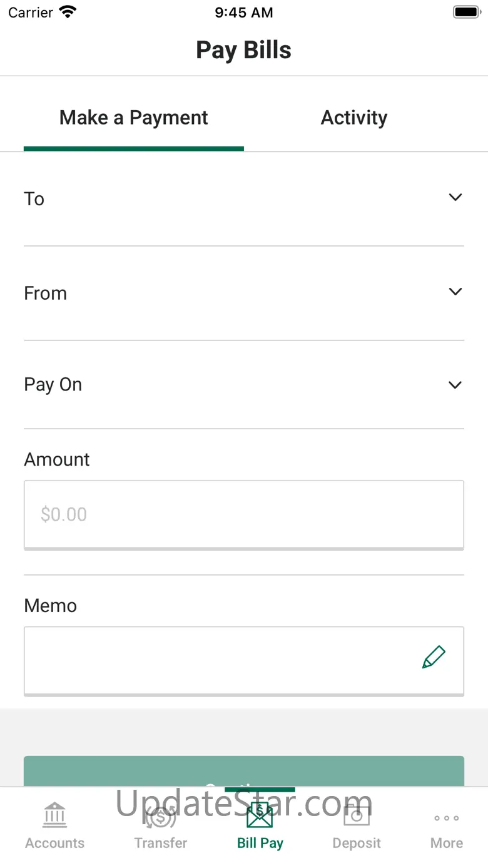Tap the Deposit camera icon
Screen dimensions: 488x868
(357, 815)
